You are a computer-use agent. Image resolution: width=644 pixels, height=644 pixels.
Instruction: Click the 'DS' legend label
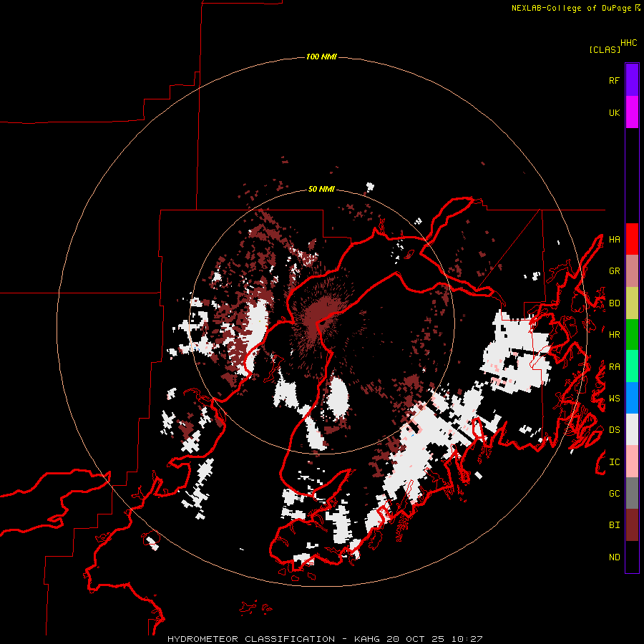pyautogui.click(x=615, y=430)
